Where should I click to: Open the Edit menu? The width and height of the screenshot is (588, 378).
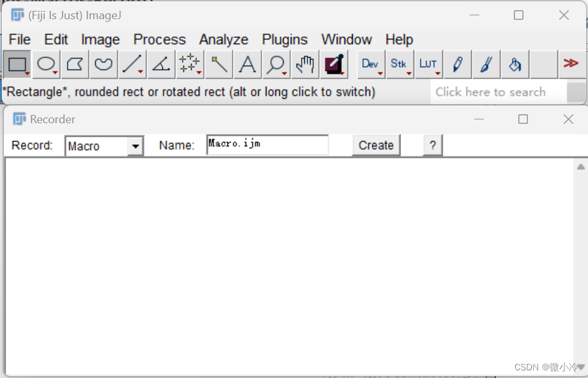[56, 40]
